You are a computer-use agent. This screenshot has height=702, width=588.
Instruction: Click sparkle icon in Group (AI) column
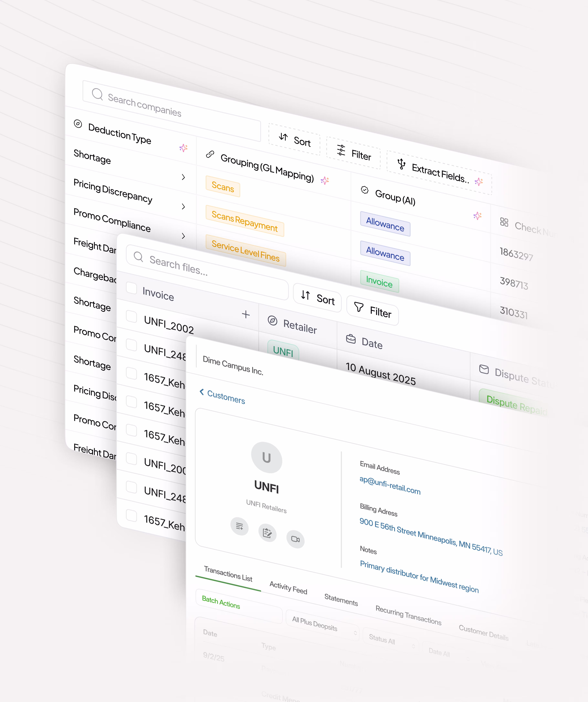(x=477, y=216)
